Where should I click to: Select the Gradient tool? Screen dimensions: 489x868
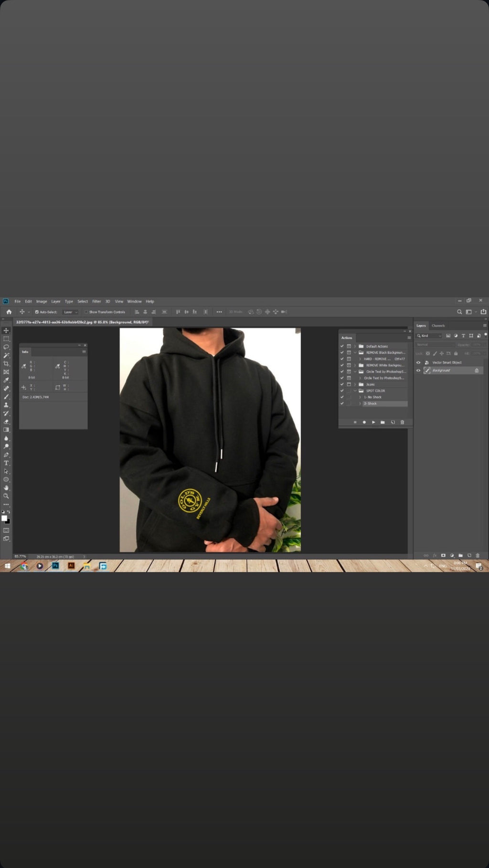[6, 430]
